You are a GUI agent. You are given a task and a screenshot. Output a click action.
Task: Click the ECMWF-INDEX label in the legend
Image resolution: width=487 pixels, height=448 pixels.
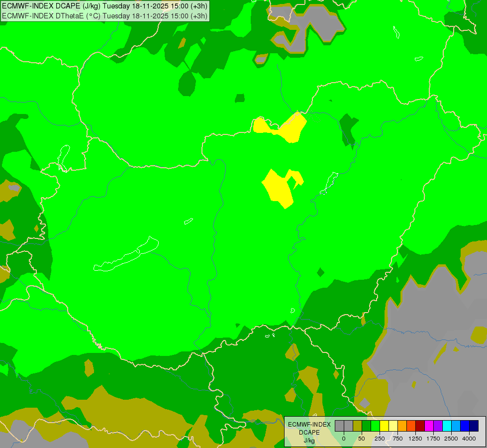tap(309, 425)
